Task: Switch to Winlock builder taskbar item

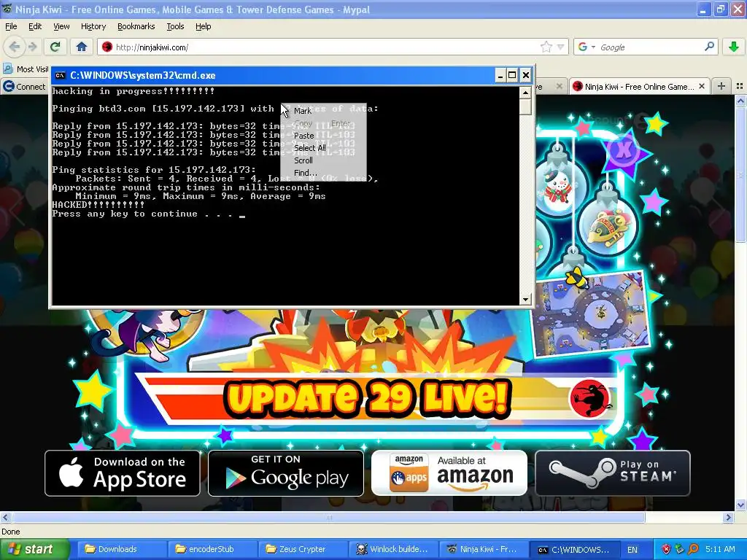Action: [x=392, y=549]
